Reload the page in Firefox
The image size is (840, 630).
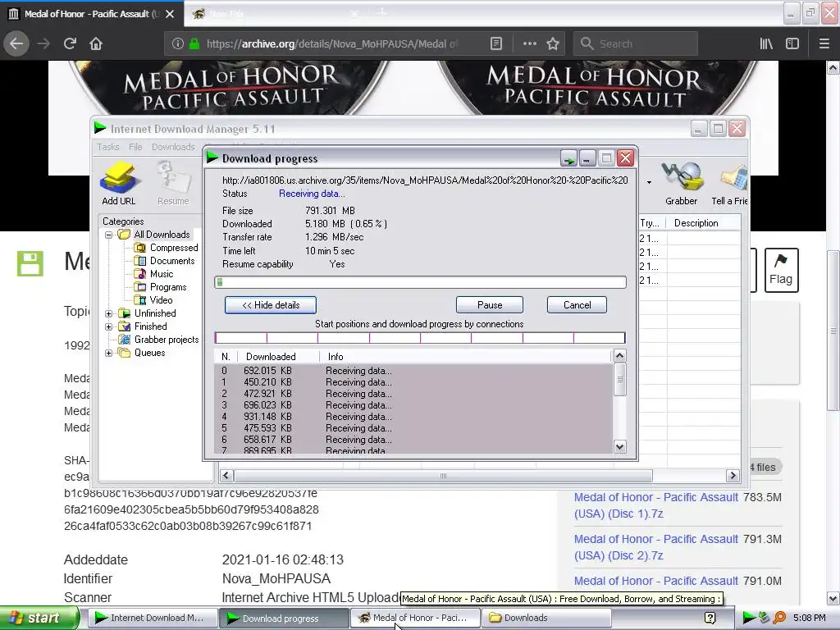coord(70,43)
